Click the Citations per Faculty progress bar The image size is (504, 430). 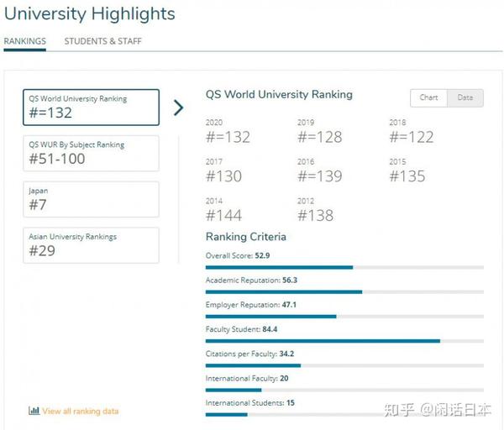click(x=344, y=365)
